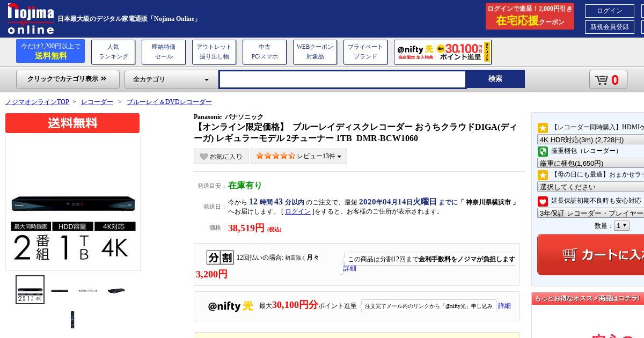Change the quantity 数量 dropdown
This screenshot has width=644, height=338.
click(x=621, y=226)
